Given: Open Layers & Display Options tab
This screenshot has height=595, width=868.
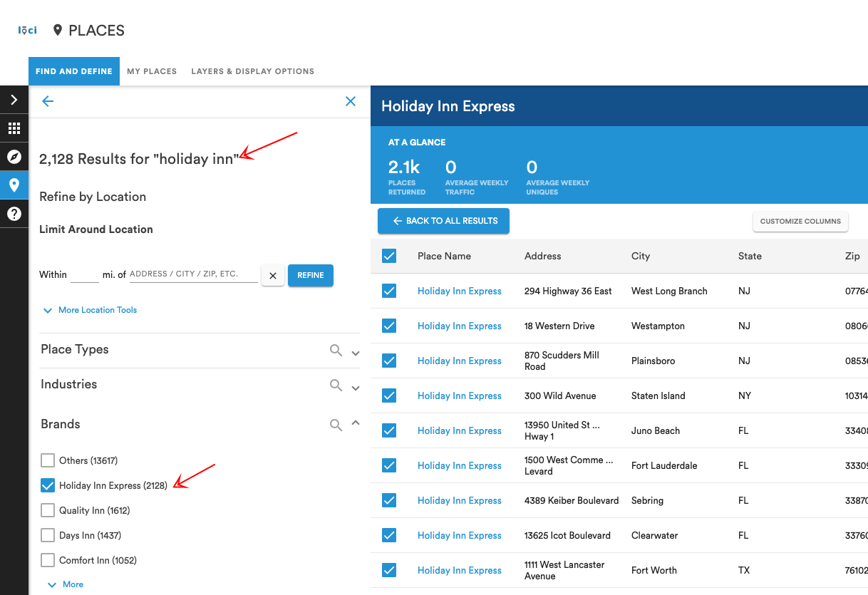Looking at the screenshot, I should click(253, 71).
